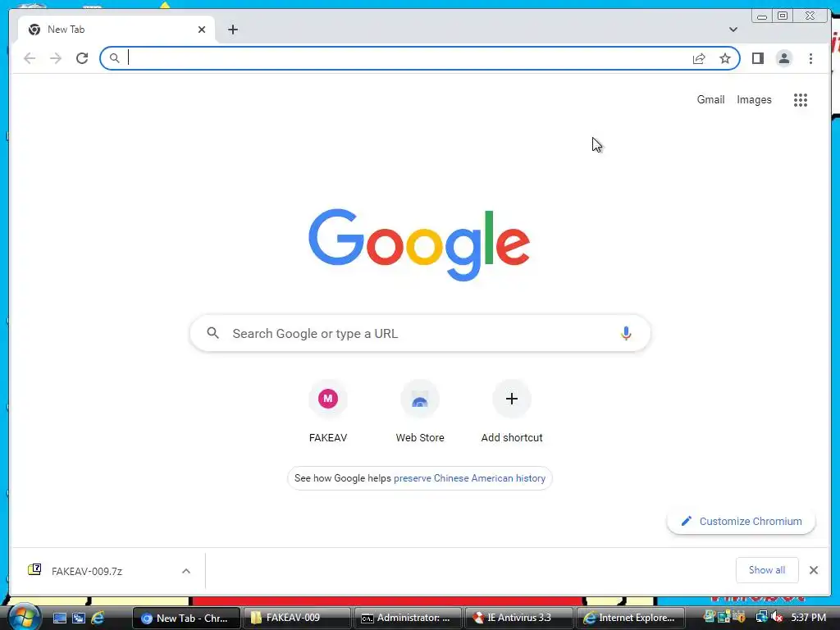
Task: Switch to IE Antivirus 3.3 taskbar button
Action: click(518, 619)
